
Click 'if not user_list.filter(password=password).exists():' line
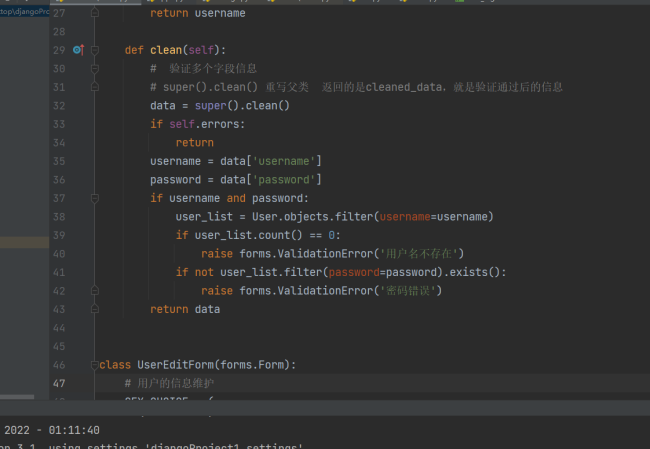[x=341, y=272]
